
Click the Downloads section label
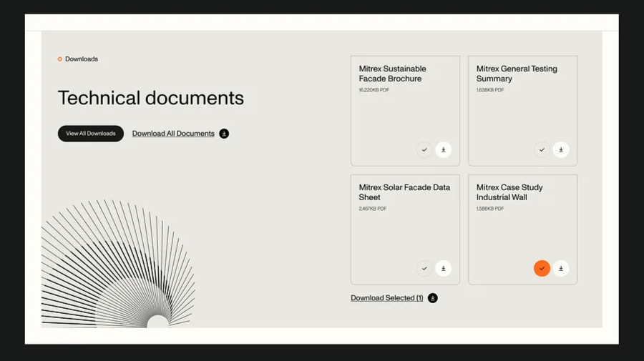82,59
